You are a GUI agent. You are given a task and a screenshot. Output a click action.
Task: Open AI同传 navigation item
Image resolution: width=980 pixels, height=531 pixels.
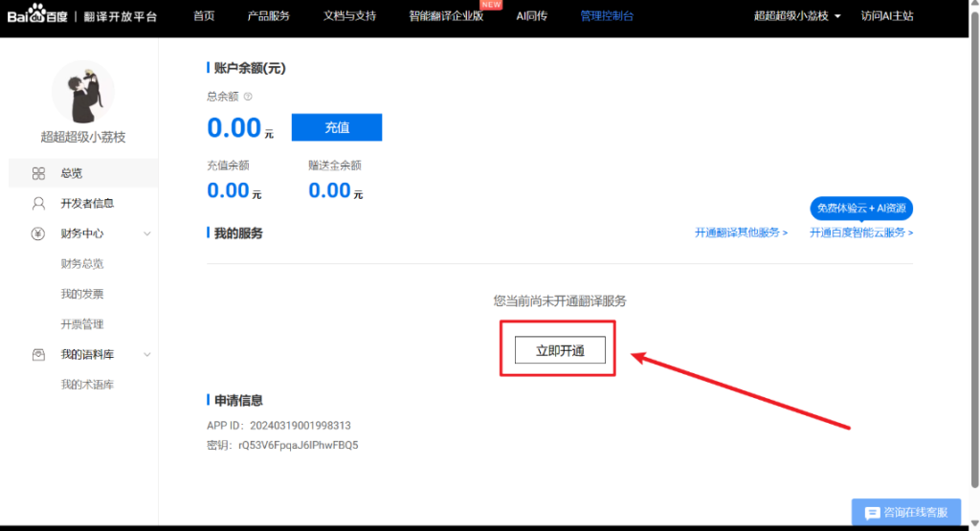[532, 16]
